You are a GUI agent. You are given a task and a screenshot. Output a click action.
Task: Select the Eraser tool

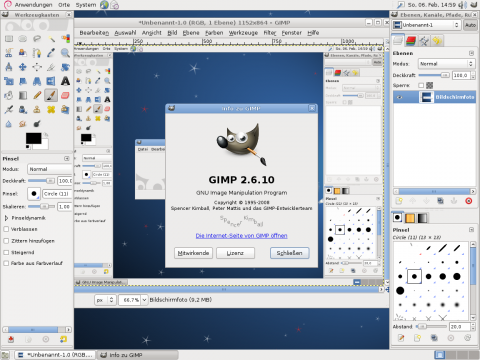pos(65,95)
